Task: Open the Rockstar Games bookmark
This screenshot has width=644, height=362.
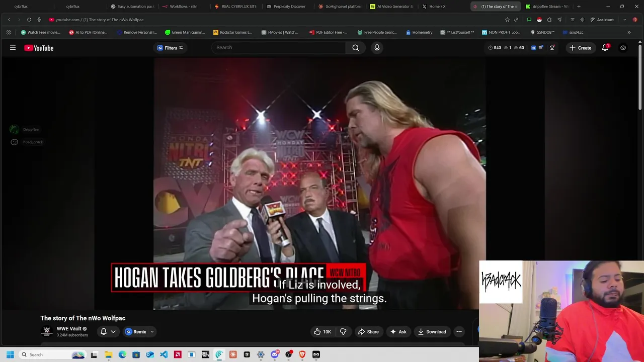Action: coord(232,32)
